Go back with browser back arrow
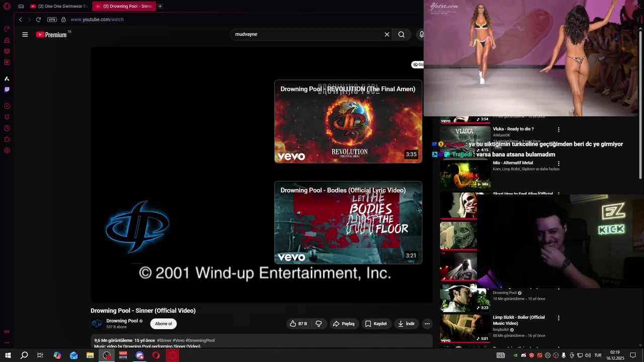 click(20, 20)
